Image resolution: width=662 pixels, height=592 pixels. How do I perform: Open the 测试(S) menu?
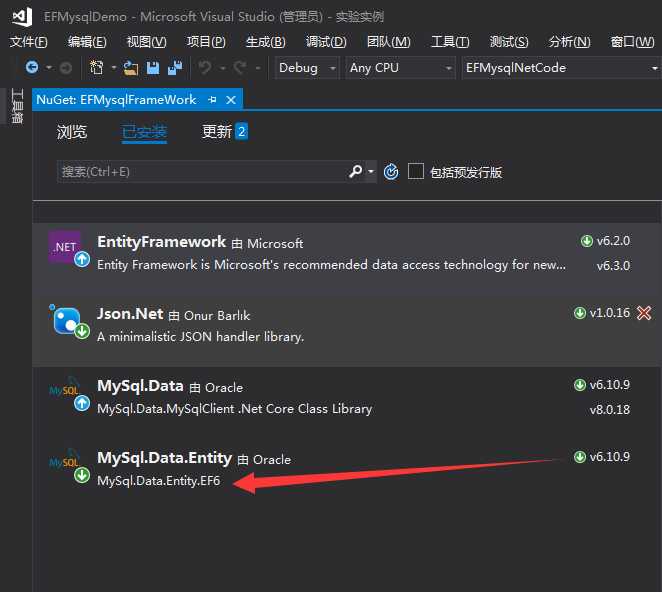[509, 42]
